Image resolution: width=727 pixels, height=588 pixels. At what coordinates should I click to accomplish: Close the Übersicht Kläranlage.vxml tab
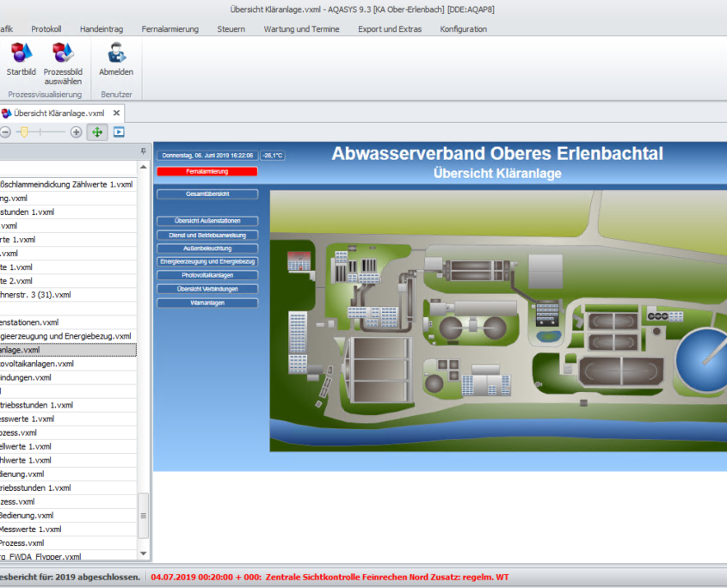(116, 113)
